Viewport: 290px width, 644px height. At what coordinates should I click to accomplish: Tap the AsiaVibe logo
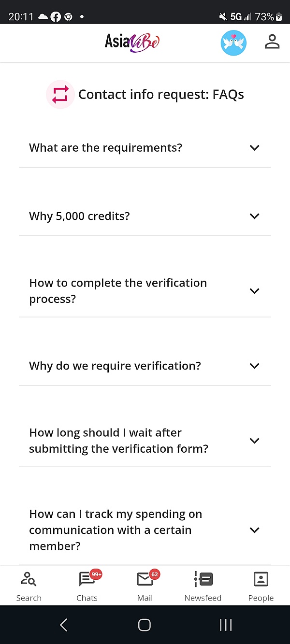[132, 43]
